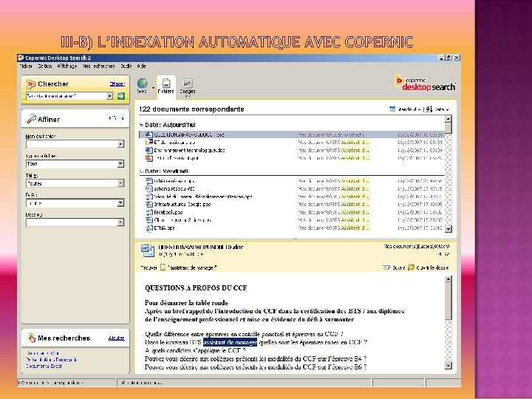Click the Word icon of the highlighted result

[149, 134]
